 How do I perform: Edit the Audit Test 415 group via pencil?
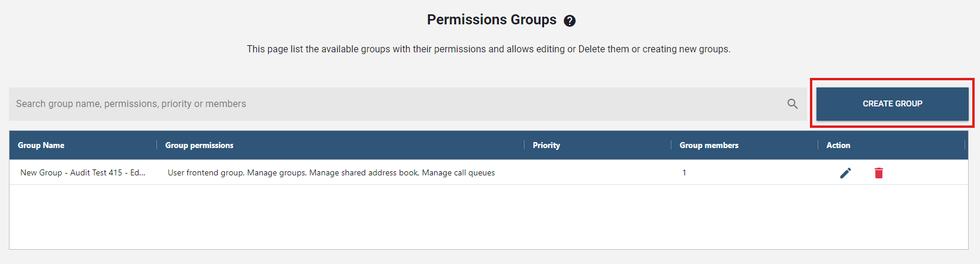845,173
